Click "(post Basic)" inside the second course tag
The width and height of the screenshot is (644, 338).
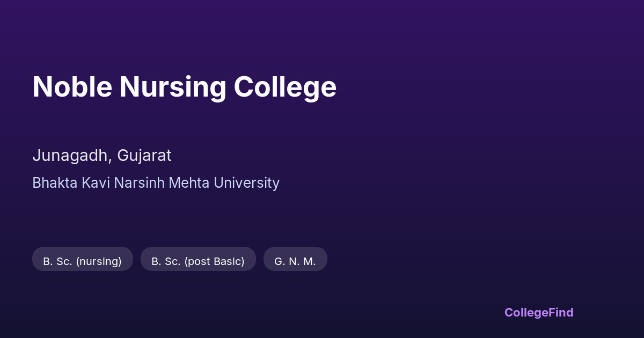tap(214, 261)
